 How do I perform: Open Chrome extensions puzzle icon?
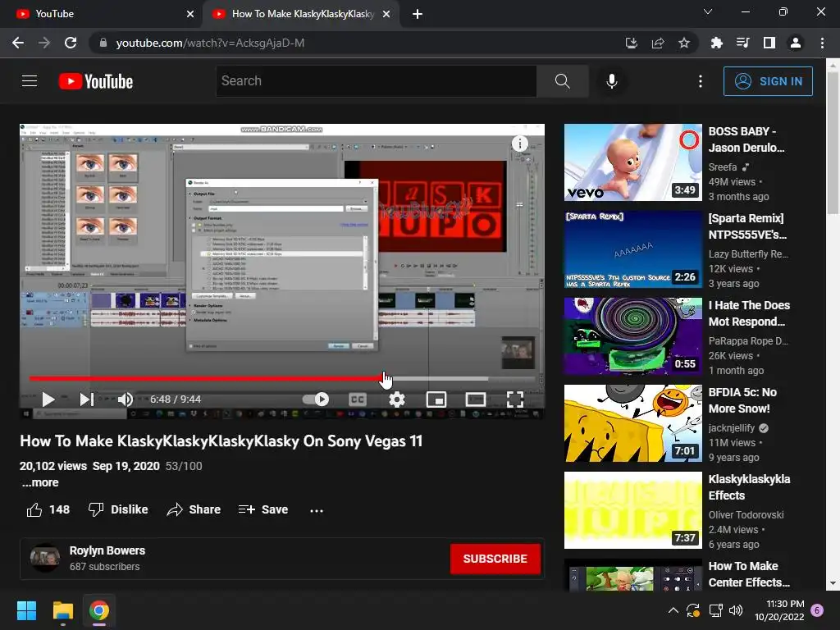(717, 43)
